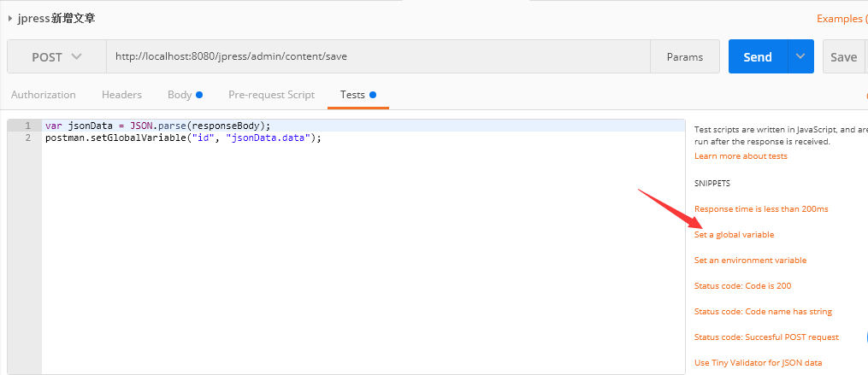This screenshot has width=868, height=375.
Task: Switch to the Authorization tab
Action: (43, 95)
